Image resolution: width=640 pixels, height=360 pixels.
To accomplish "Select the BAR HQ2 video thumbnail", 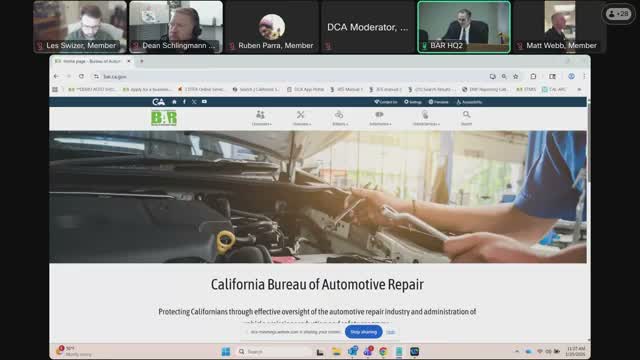I will click(464, 27).
